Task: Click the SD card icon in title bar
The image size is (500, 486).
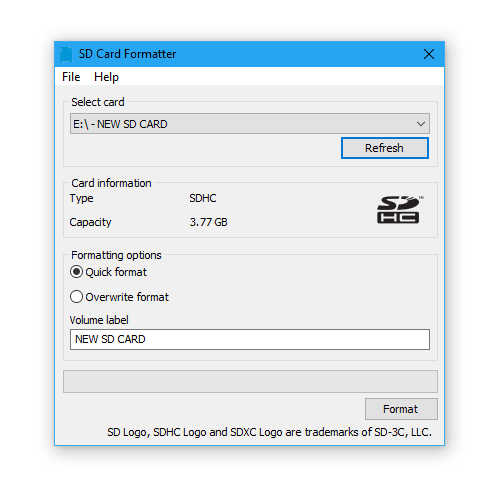Action: point(66,54)
